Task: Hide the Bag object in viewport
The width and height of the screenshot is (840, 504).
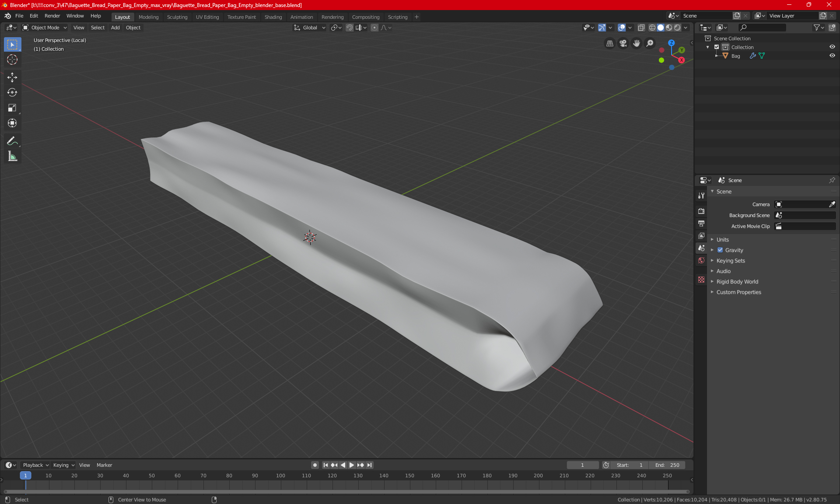Action: [x=832, y=56]
